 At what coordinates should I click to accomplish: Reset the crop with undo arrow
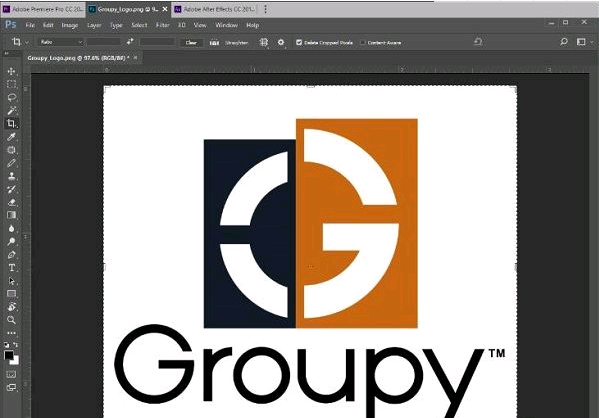(478, 41)
